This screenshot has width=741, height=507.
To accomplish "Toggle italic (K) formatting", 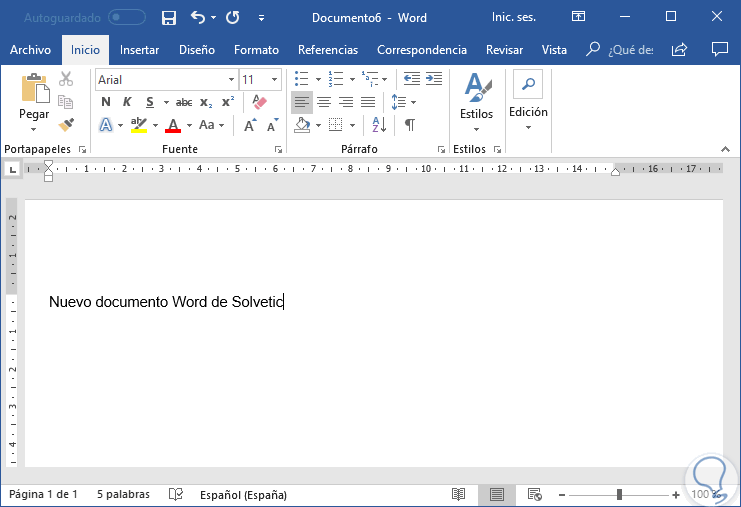I will pos(127,102).
